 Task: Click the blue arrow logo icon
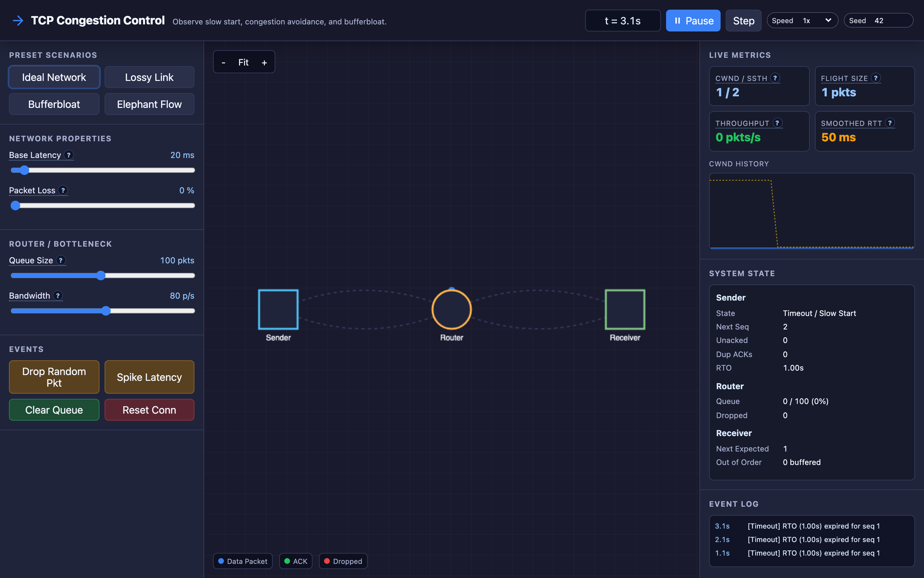[18, 21]
